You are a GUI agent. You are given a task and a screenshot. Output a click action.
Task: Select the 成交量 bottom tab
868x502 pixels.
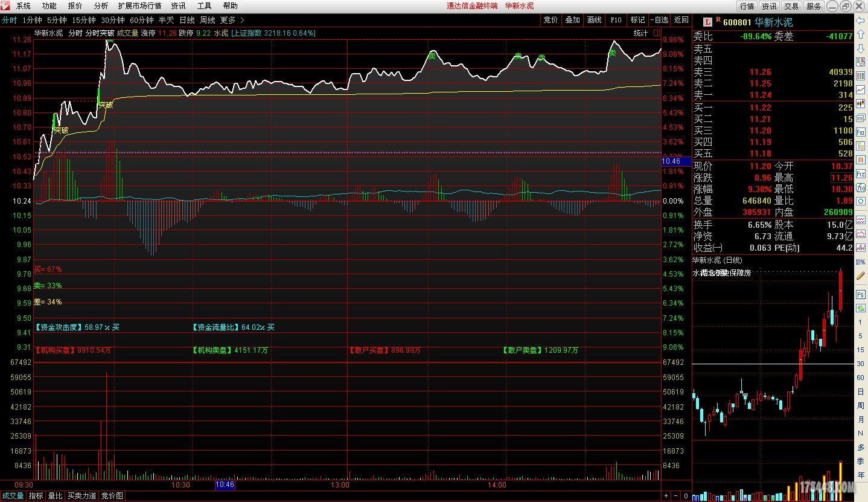tap(13, 496)
